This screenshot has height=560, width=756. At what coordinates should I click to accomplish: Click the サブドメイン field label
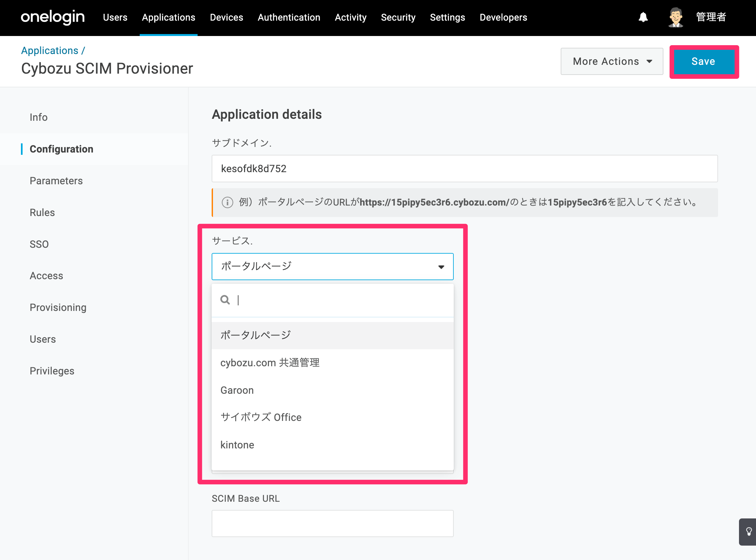click(x=242, y=143)
